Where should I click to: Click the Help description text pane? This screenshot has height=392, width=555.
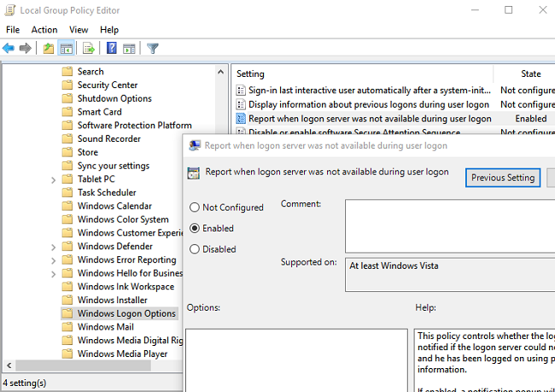coord(484,360)
